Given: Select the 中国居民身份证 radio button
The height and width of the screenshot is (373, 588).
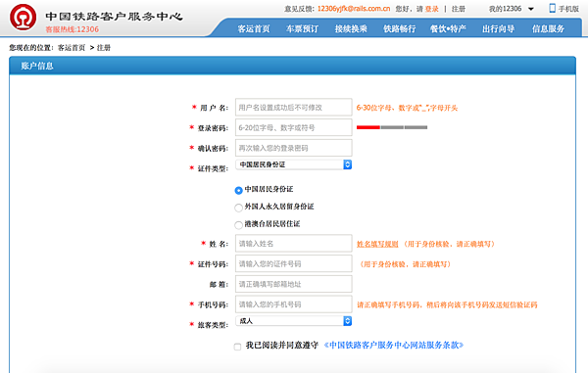Looking at the screenshot, I should tap(238, 190).
